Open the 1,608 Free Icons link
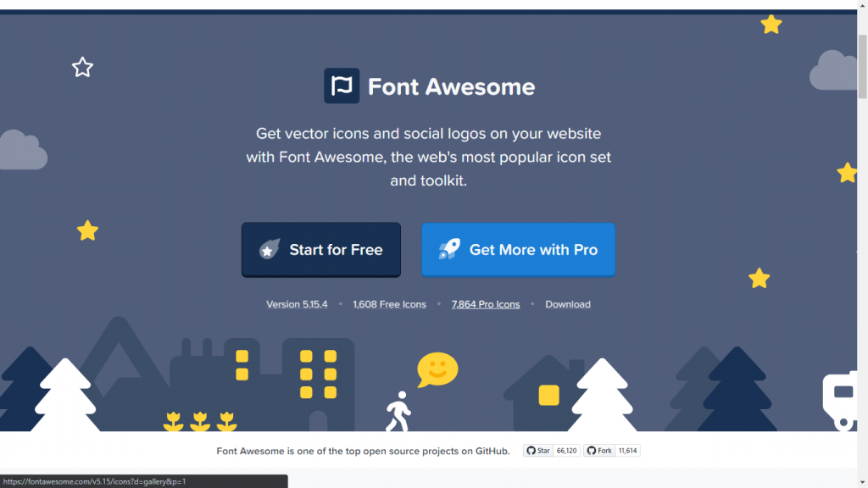Viewport: 868px width, 488px height. tap(390, 304)
